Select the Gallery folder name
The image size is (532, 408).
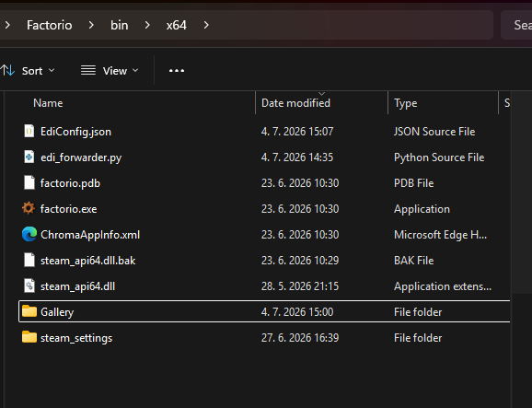click(57, 312)
